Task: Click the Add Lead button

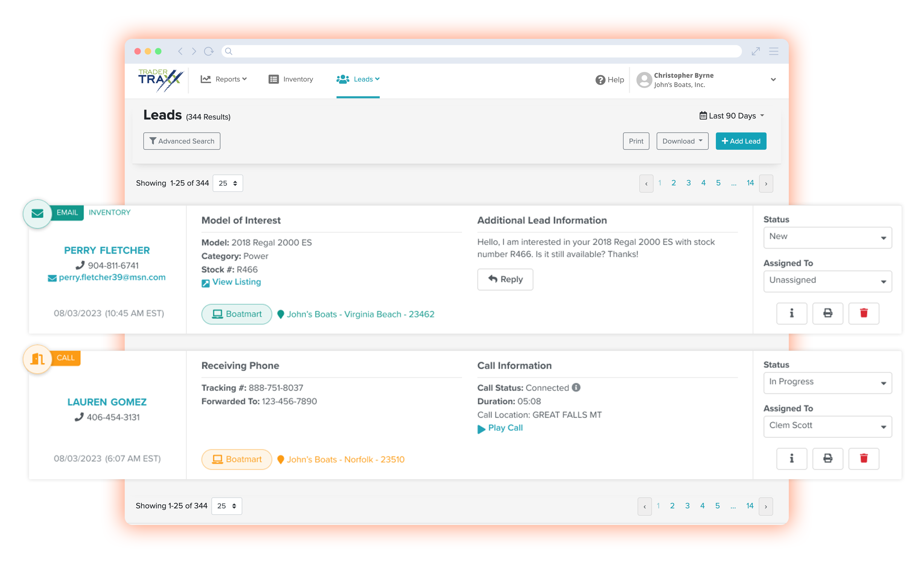Action: click(741, 141)
